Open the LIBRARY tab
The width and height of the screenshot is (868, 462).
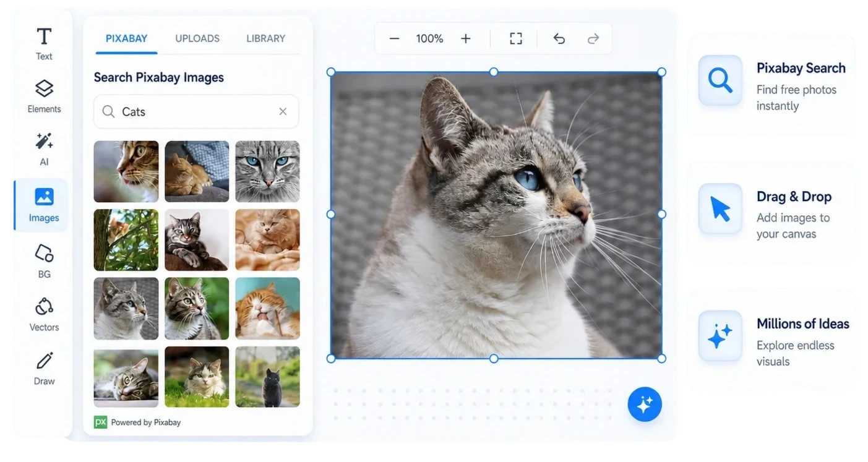tap(266, 38)
